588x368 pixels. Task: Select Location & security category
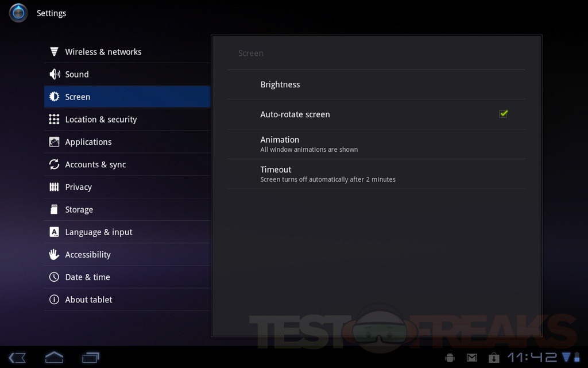click(101, 120)
